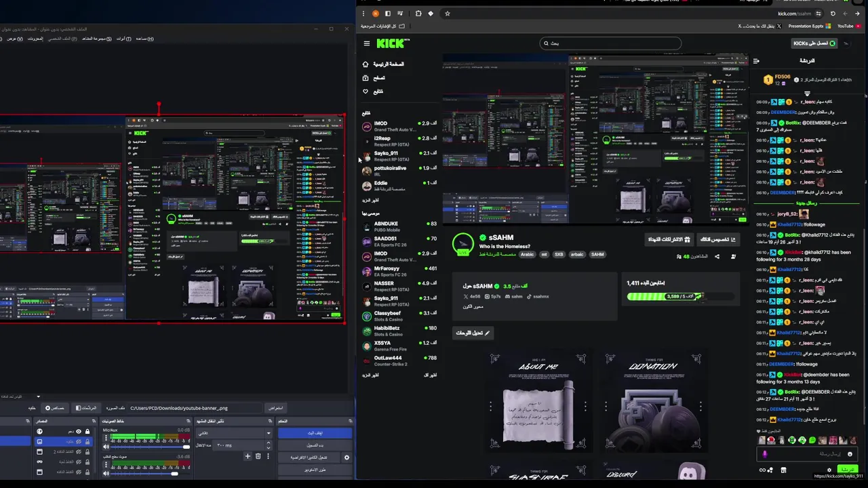Open NASSER Respect RP channel

click(x=400, y=286)
